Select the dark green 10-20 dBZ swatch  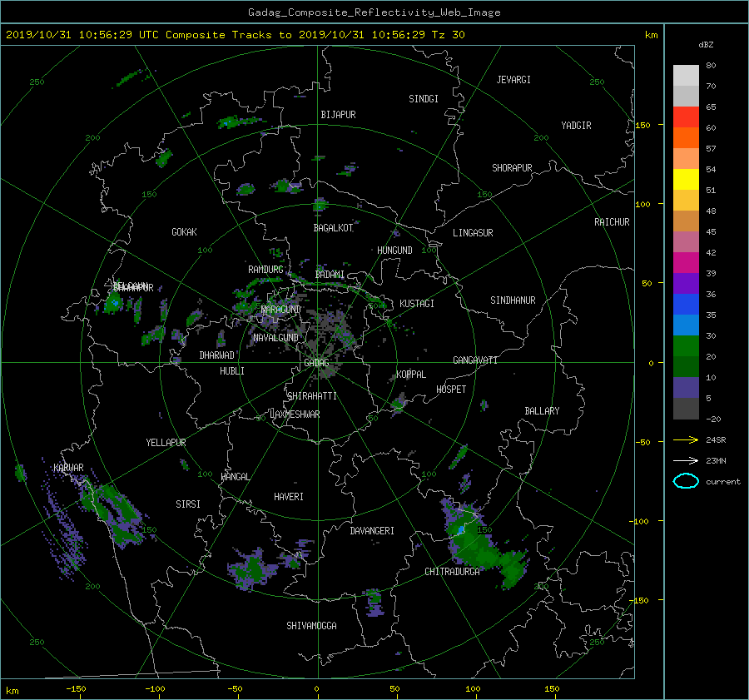686,366
